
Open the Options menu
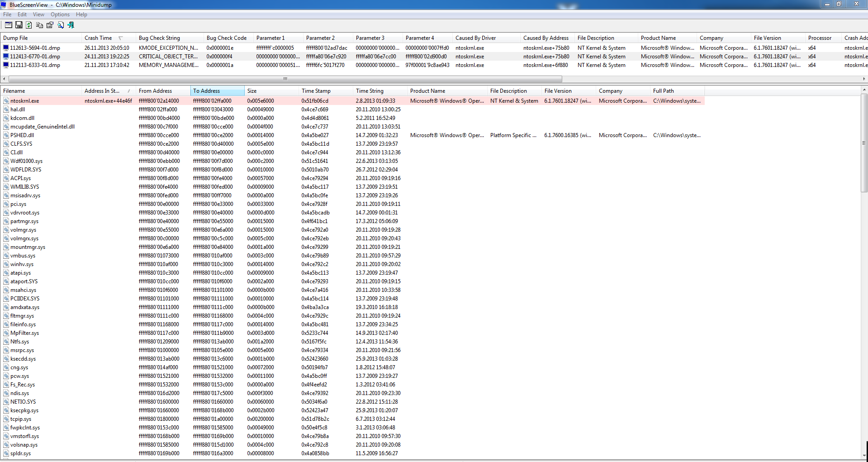pos(60,14)
